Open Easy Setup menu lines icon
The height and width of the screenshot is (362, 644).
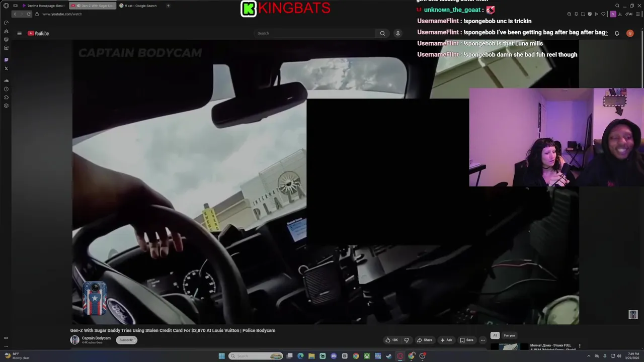(637, 14)
